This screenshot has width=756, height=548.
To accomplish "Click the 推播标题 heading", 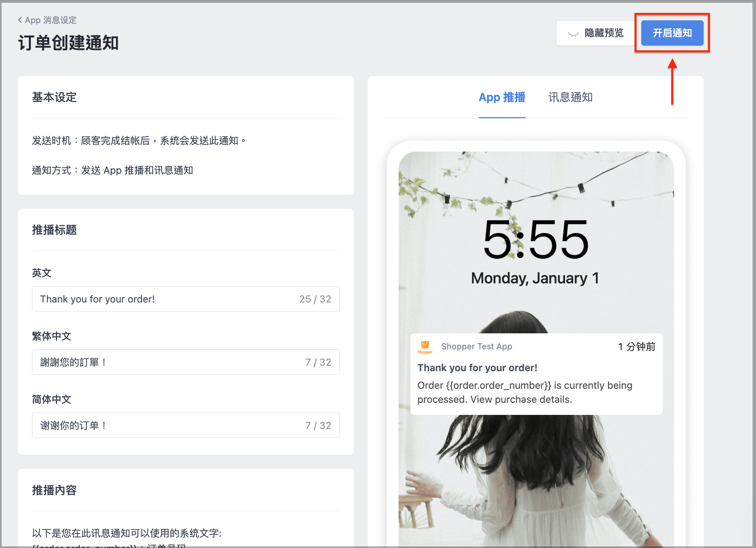I will (54, 230).
